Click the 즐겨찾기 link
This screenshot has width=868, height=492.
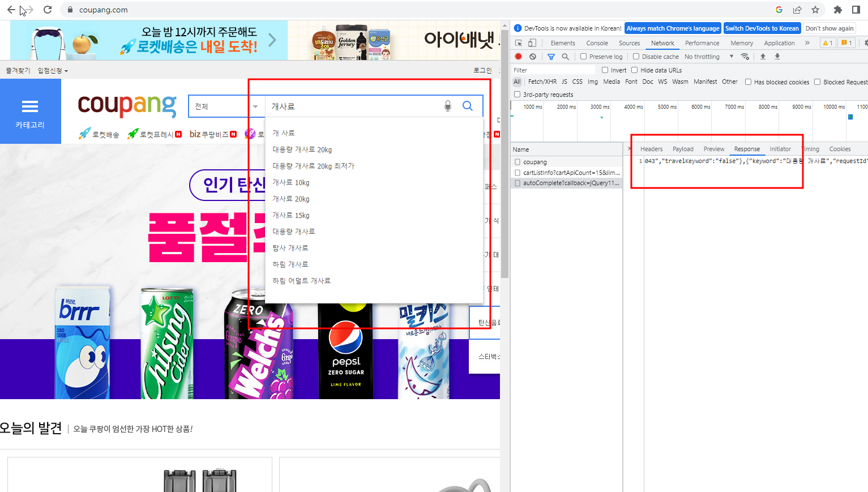tap(18, 71)
